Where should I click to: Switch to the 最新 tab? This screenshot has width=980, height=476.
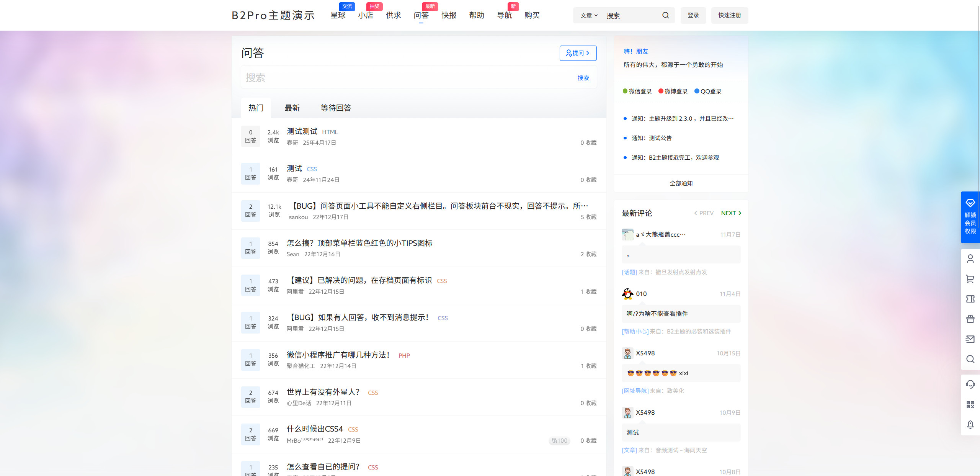(x=292, y=108)
